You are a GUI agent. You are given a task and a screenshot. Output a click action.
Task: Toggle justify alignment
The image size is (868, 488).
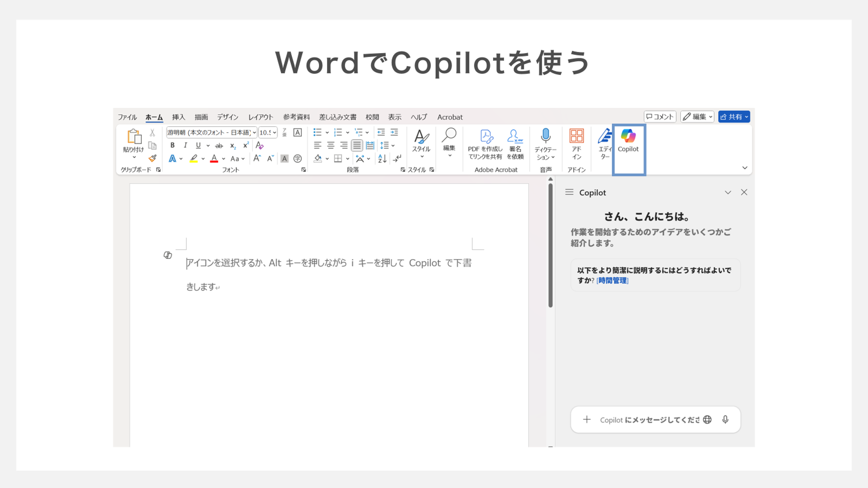pos(357,145)
